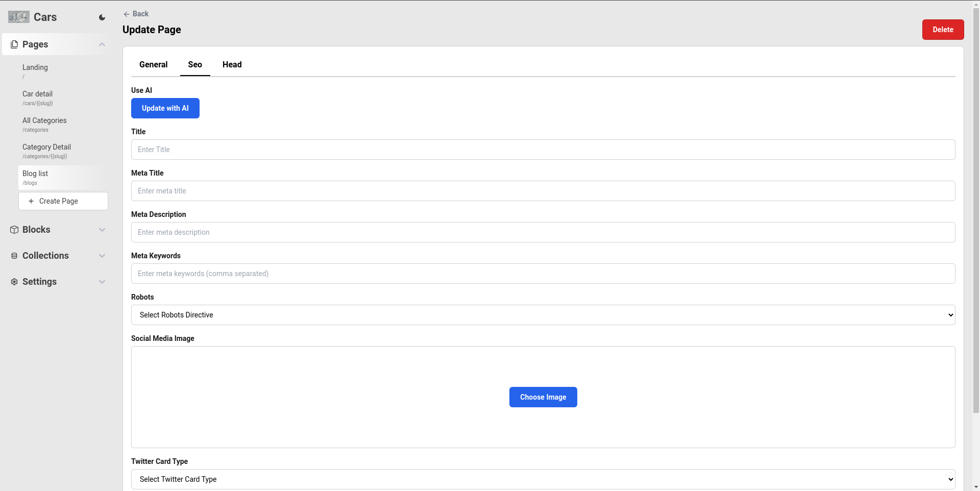Expand the Collections section chevron
Screen dimensions: 980x491
pos(102,256)
